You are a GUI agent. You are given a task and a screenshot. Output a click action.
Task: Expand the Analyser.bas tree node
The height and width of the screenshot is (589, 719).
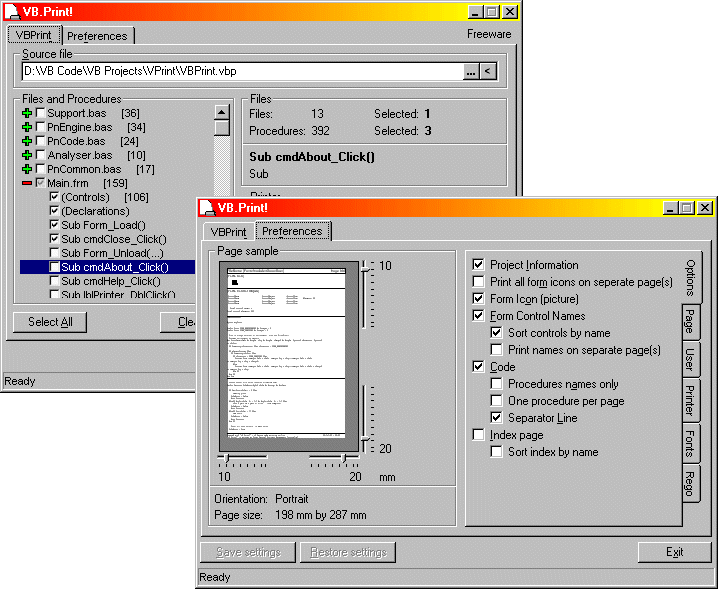[27, 155]
